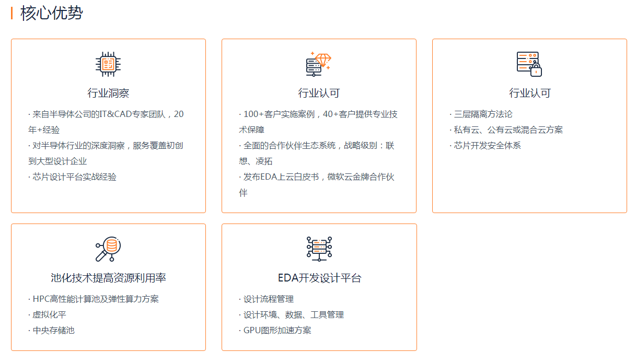Click the chip icon above 行业洞察

coord(108,64)
